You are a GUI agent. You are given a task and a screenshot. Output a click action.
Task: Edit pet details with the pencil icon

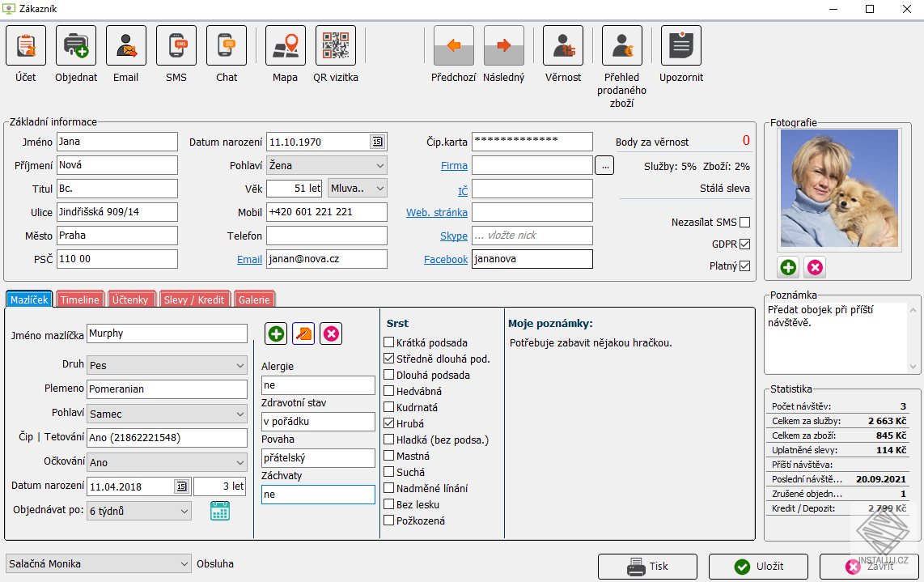[x=303, y=333]
